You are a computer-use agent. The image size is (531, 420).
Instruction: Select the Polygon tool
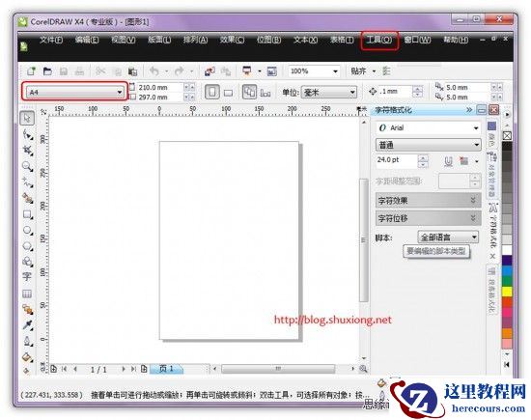pos(27,246)
